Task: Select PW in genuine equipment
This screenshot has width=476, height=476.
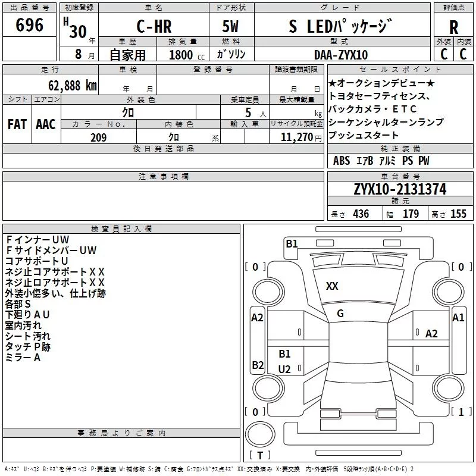Action: [424, 161]
